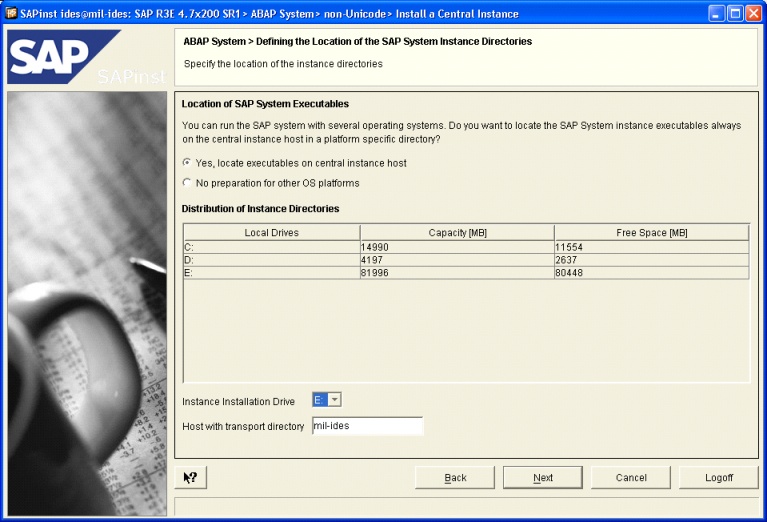Image resolution: width=767 pixels, height=522 pixels.
Task: Click the Next button
Action: 543,477
